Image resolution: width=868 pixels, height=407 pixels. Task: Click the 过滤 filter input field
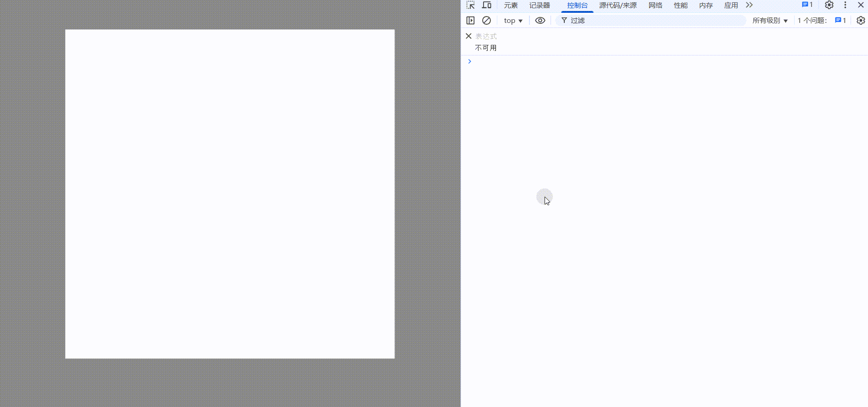pyautogui.click(x=651, y=21)
